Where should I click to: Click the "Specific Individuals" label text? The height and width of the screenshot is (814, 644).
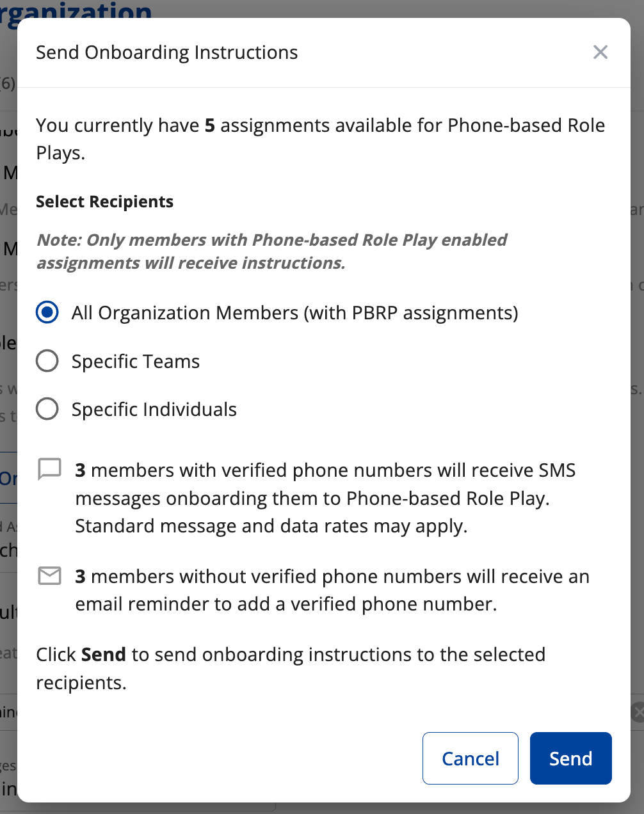(154, 410)
